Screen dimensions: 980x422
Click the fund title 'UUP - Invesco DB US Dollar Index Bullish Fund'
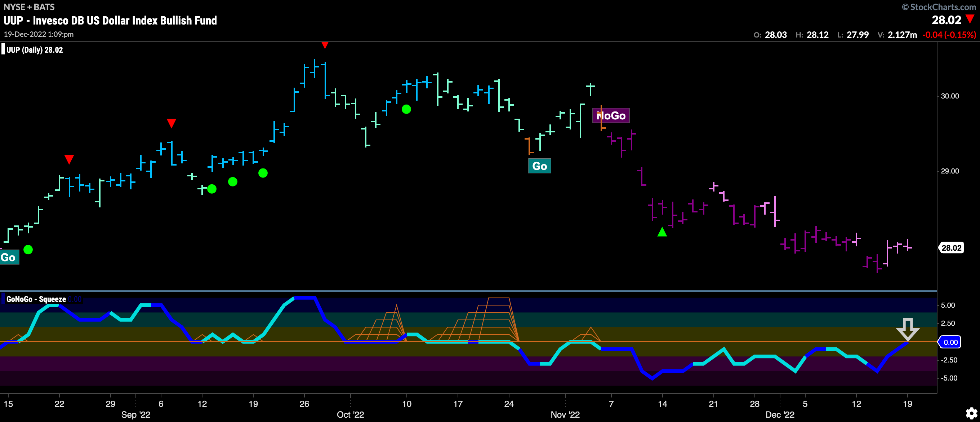tap(110, 21)
